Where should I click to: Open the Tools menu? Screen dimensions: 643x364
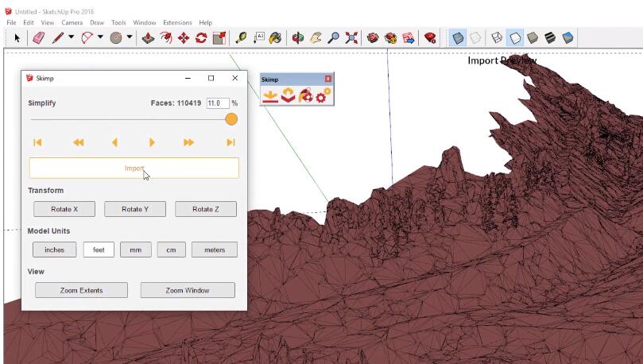click(x=118, y=22)
